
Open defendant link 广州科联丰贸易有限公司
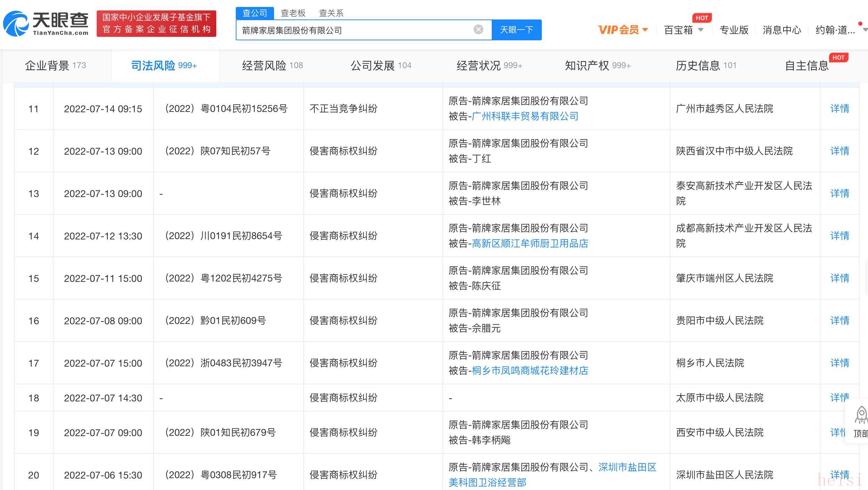click(x=525, y=116)
